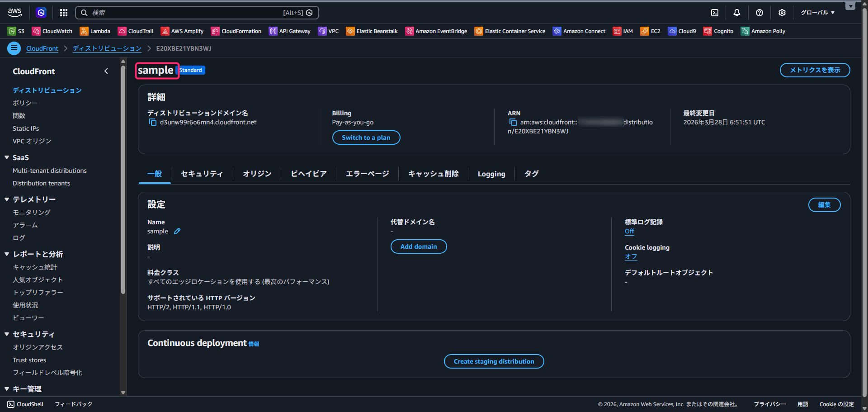The height and width of the screenshot is (412, 868).
Task: Copy the distribution domain name
Action: (153, 123)
